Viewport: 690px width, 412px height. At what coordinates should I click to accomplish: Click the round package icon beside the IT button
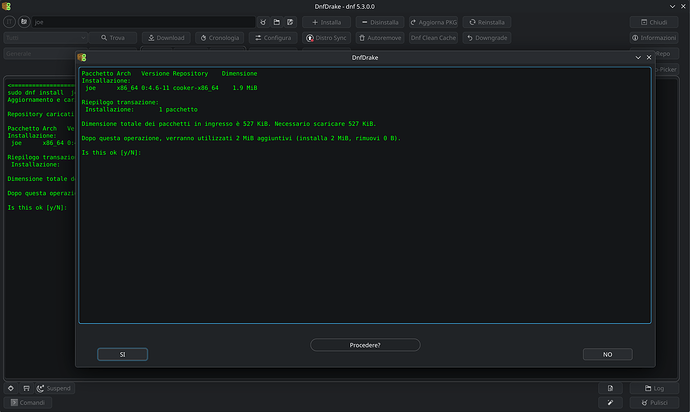pos(24,22)
